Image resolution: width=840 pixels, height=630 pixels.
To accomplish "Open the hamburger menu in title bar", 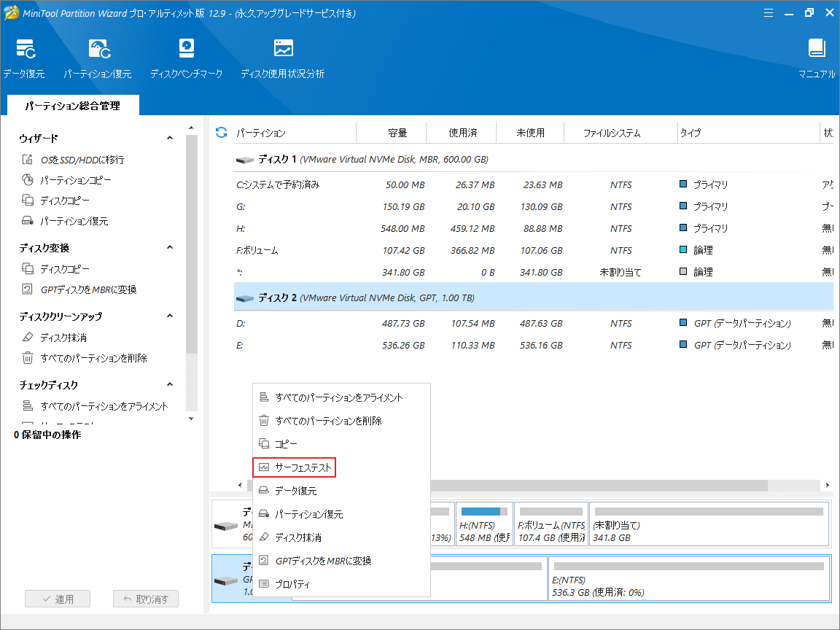I will pos(769,13).
